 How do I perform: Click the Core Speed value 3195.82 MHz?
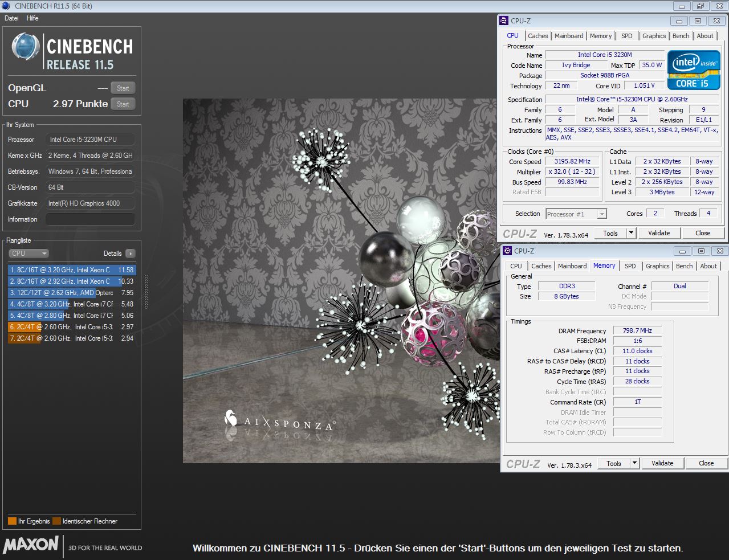point(572,161)
